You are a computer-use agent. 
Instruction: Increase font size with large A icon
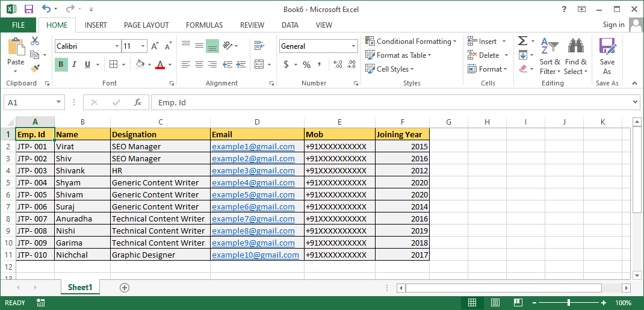(155, 46)
